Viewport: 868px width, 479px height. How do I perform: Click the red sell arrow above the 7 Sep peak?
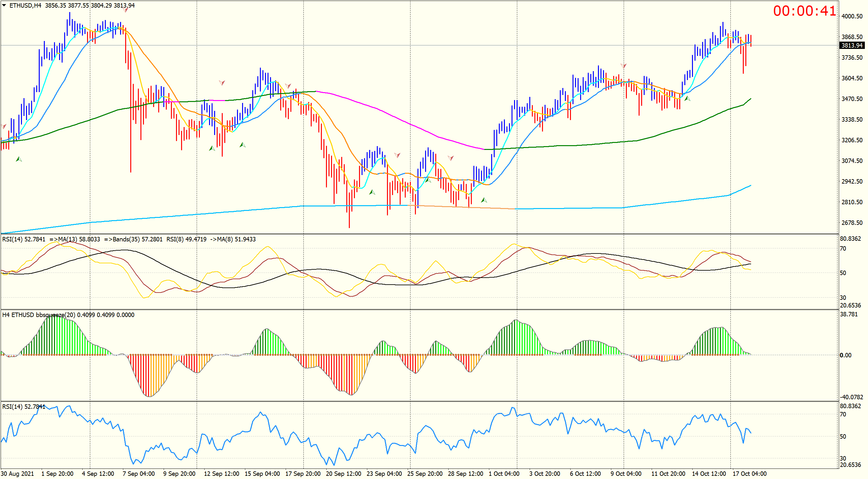pyautogui.click(x=125, y=10)
